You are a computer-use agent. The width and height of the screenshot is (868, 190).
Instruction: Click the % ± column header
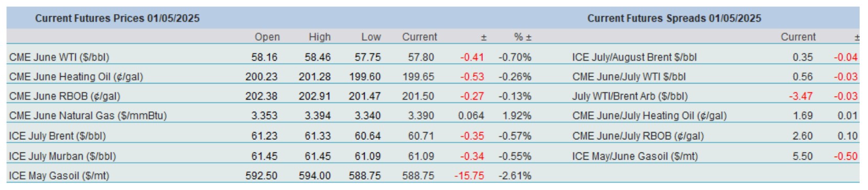[x=523, y=37]
